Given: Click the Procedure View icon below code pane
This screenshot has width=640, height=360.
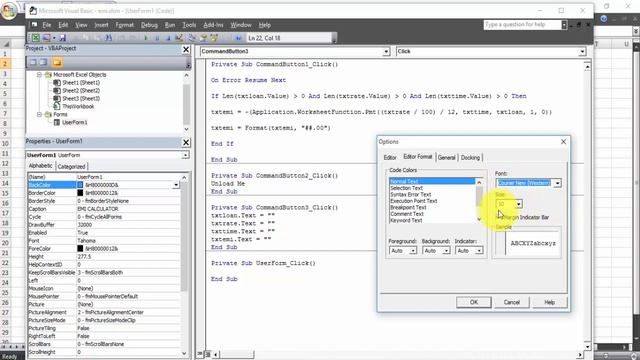Looking at the screenshot, I should (x=200, y=354).
